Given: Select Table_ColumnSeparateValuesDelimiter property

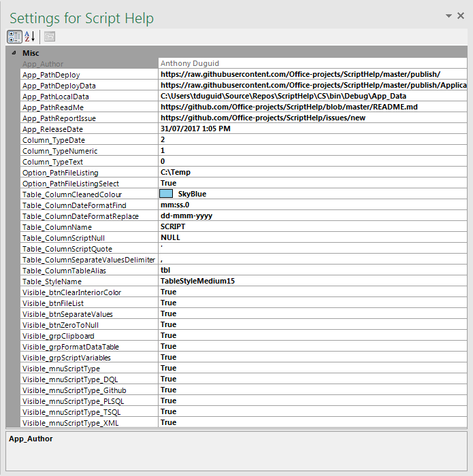Looking at the screenshot, I should click(88, 260).
